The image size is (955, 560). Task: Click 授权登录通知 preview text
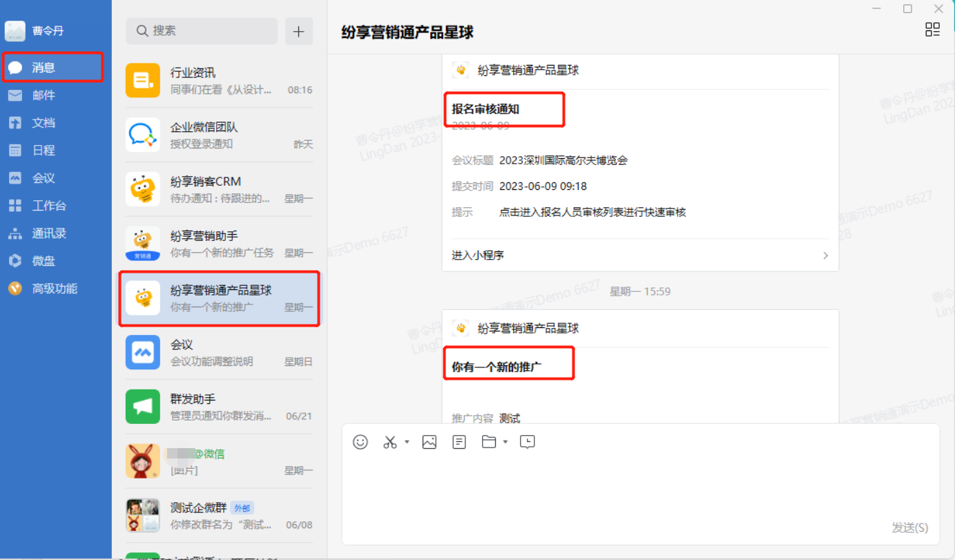[x=201, y=144]
